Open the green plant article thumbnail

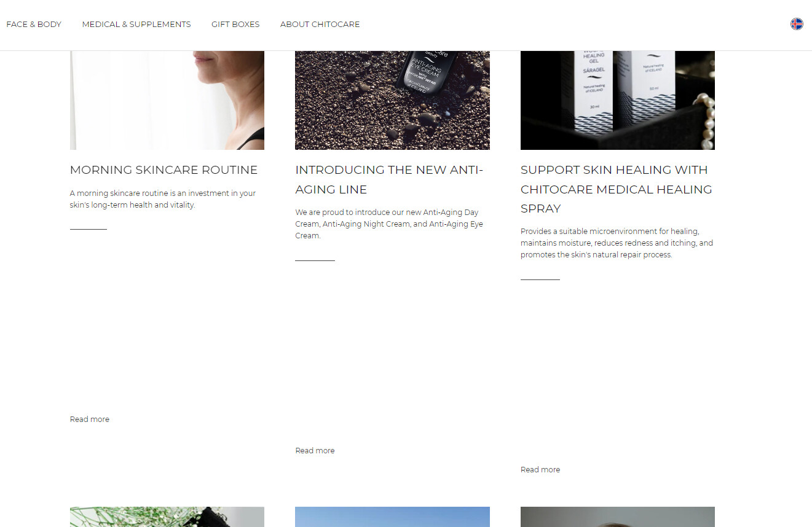(167, 517)
